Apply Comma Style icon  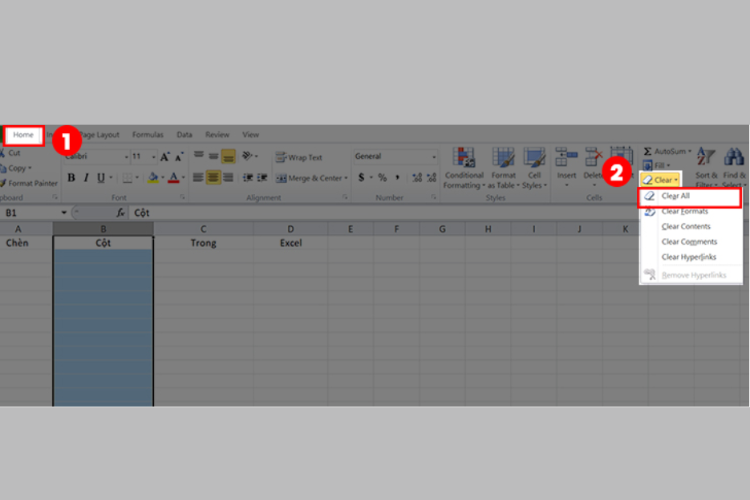pos(397,178)
